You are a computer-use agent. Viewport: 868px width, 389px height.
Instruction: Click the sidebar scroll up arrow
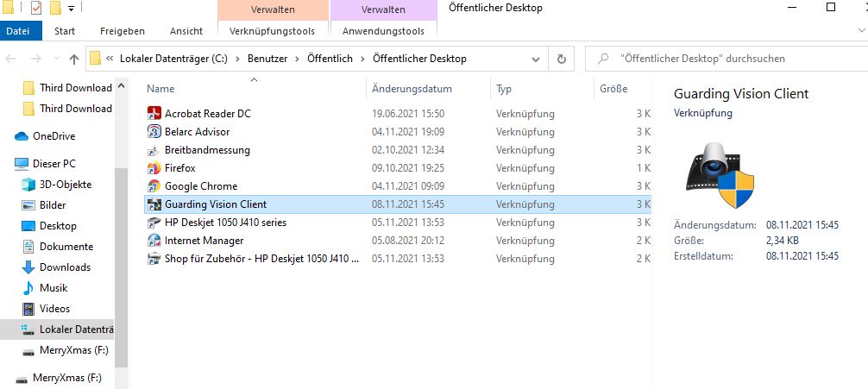pyautogui.click(x=122, y=85)
